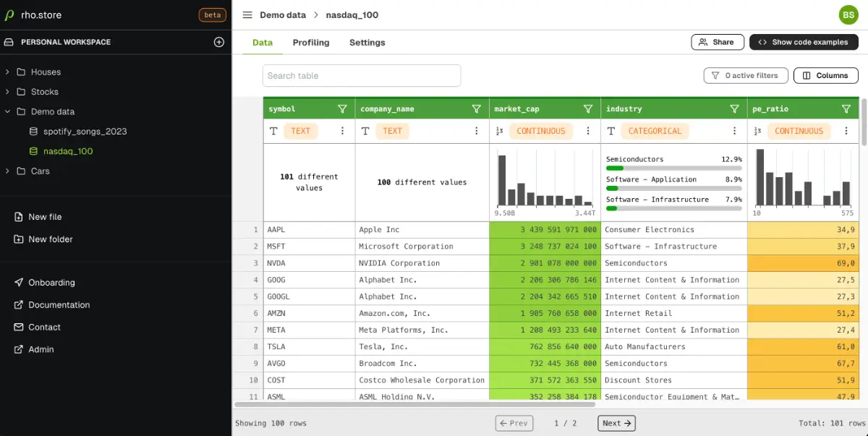Click the Show code examples button
This screenshot has width=868, height=436.
(x=804, y=42)
